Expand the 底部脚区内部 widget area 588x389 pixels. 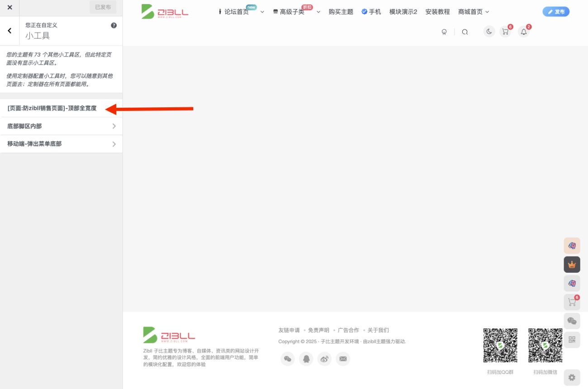(61, 126)
